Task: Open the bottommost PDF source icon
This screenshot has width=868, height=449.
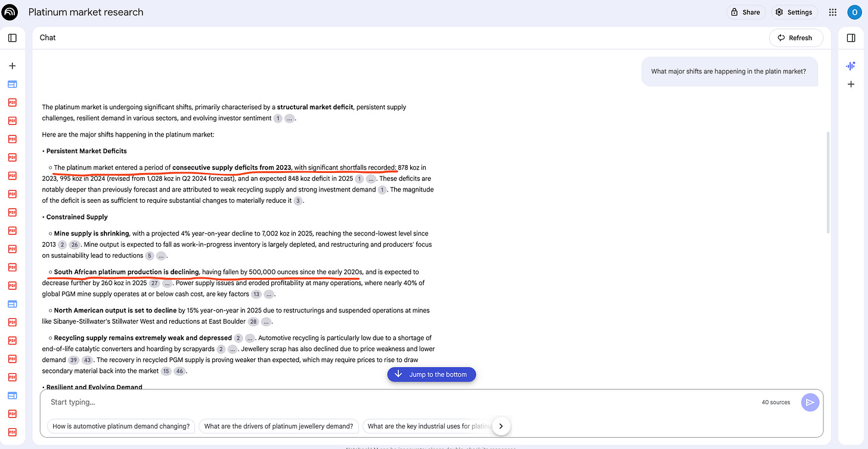Action: 13,432
